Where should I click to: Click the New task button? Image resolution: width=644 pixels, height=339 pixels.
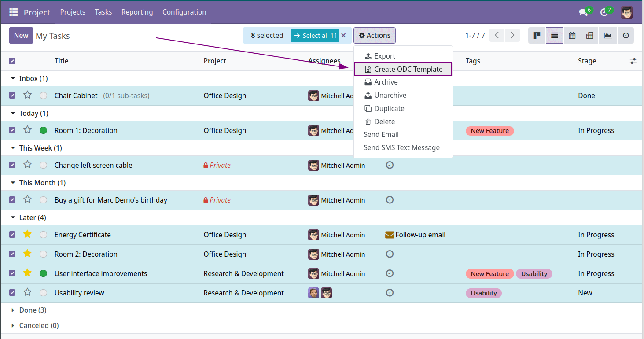[21, 35]
